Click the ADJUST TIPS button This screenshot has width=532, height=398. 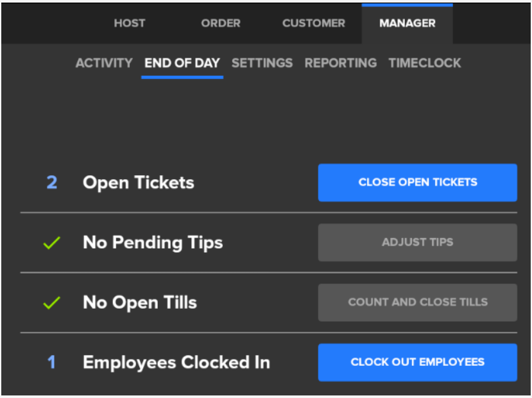[417, 242]
